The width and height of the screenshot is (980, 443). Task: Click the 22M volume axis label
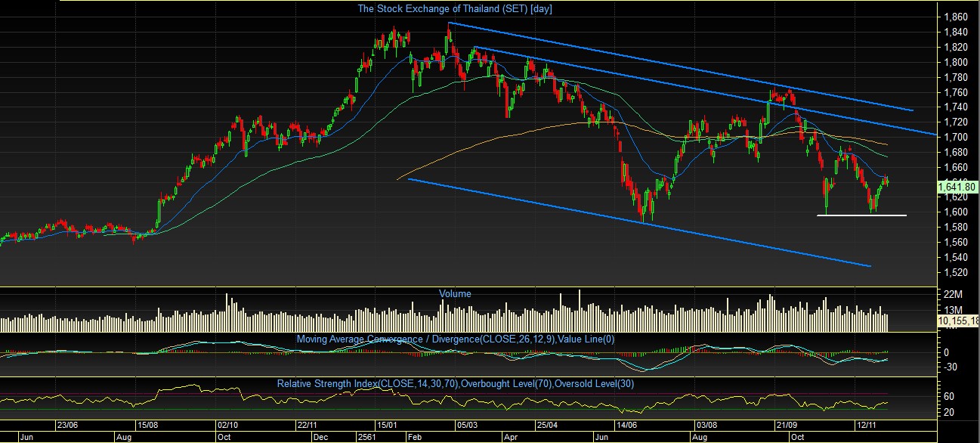[x=952, y=294]
